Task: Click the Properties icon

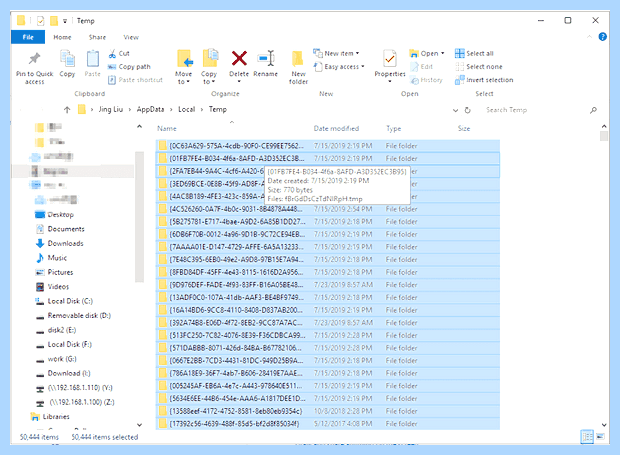Action: click(389, 59)
